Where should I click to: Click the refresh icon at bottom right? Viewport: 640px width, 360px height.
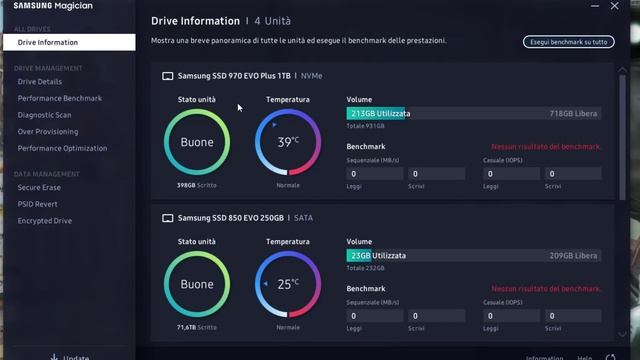[611, 358]
